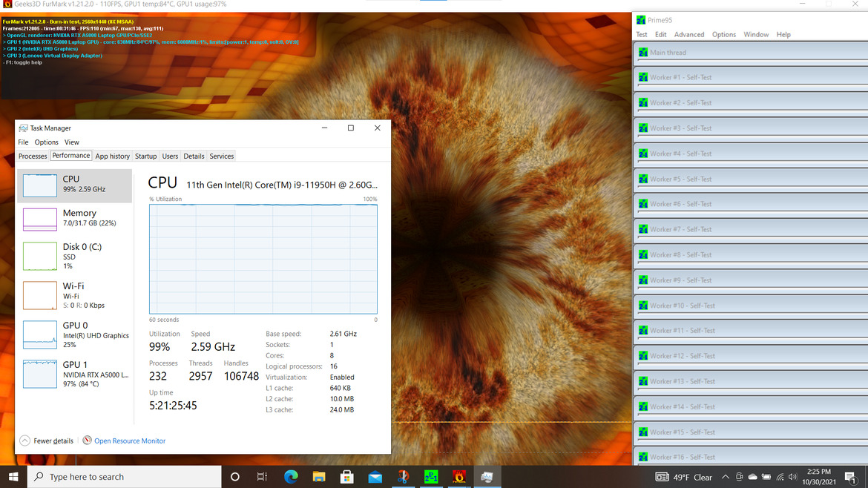
Task: Open the Mail app on the taskbar
Action: tap(375, 476)
